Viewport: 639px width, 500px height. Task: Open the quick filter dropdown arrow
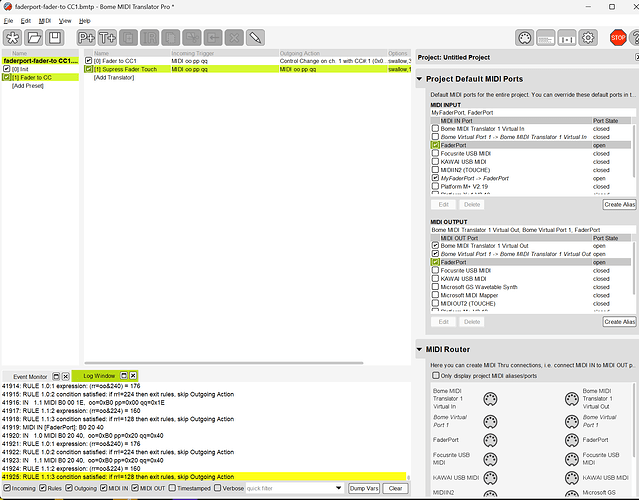[x=338, y=488]
